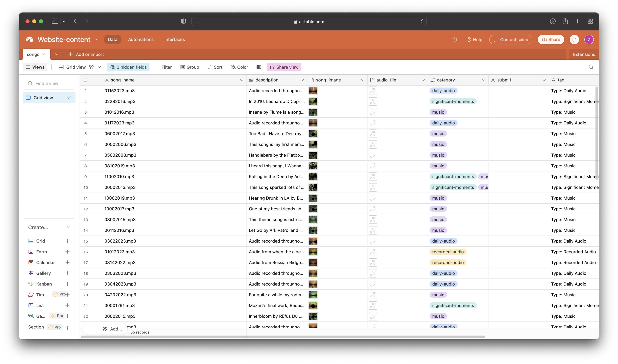Add a new Section plus icon
Image resolution: width=618 pixels, height=364 pixels.
pos(67,327)
